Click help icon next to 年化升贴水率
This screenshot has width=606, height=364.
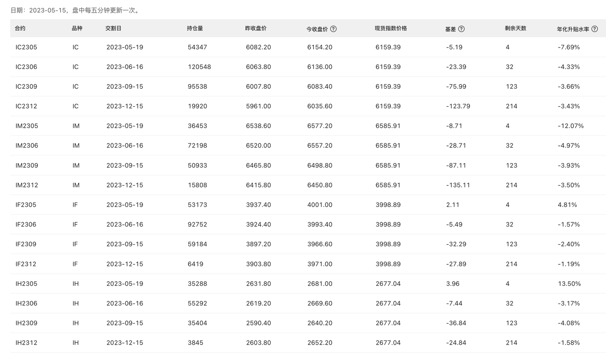(594, 29)
